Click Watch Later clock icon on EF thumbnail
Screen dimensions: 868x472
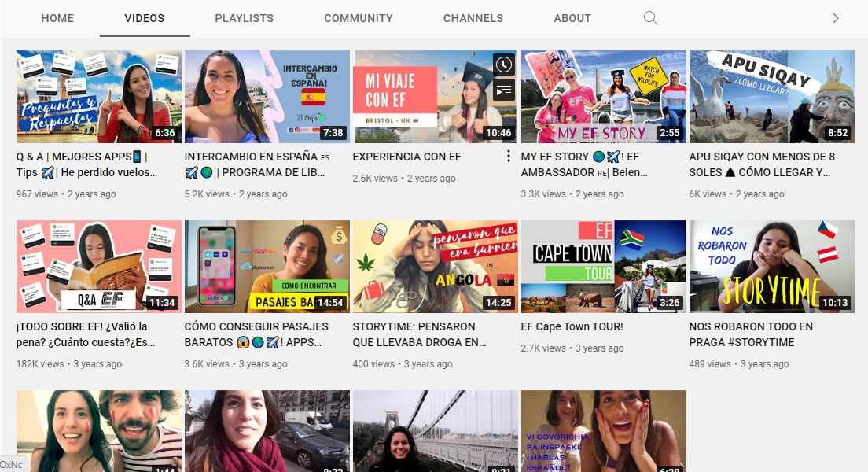pyautogui.click(x=504, y=65)
